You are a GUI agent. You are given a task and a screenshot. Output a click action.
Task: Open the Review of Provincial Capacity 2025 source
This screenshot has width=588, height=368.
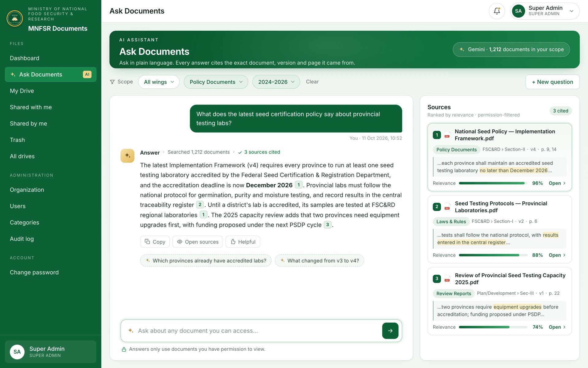[557, 327]
